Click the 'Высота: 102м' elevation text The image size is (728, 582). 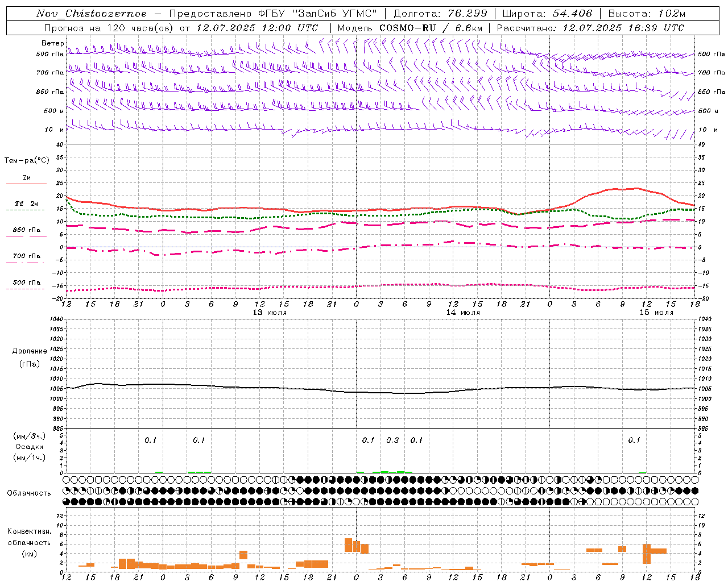(x=647, y=14)
